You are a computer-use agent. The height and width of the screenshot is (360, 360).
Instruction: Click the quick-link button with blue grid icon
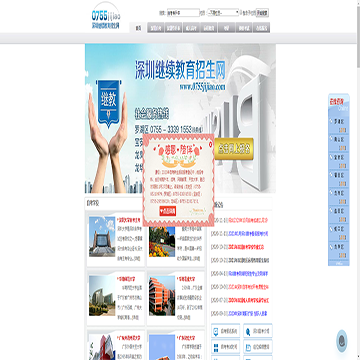tap(226, 347)
